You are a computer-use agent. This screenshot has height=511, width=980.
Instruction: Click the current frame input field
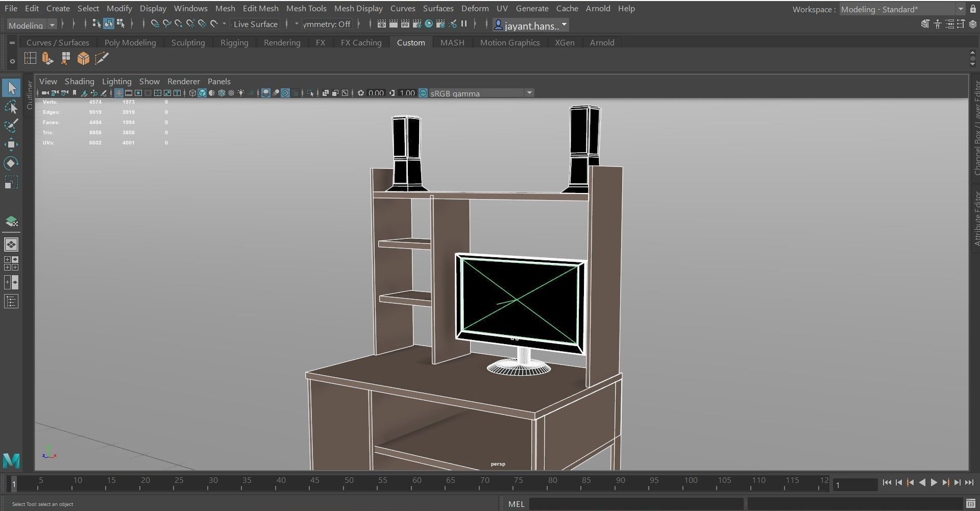click(x=855, y=484)
